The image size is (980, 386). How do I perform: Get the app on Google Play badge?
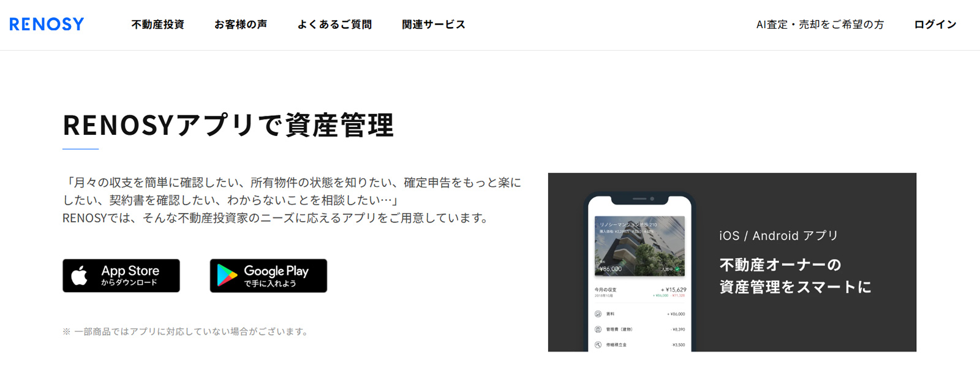pos(268,276)
